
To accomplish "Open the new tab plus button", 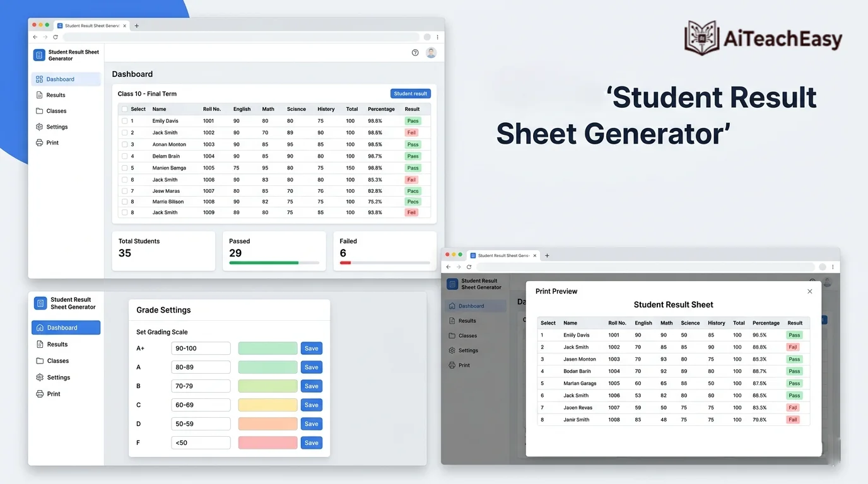I will pyautogui.click(x=136, y=25).
